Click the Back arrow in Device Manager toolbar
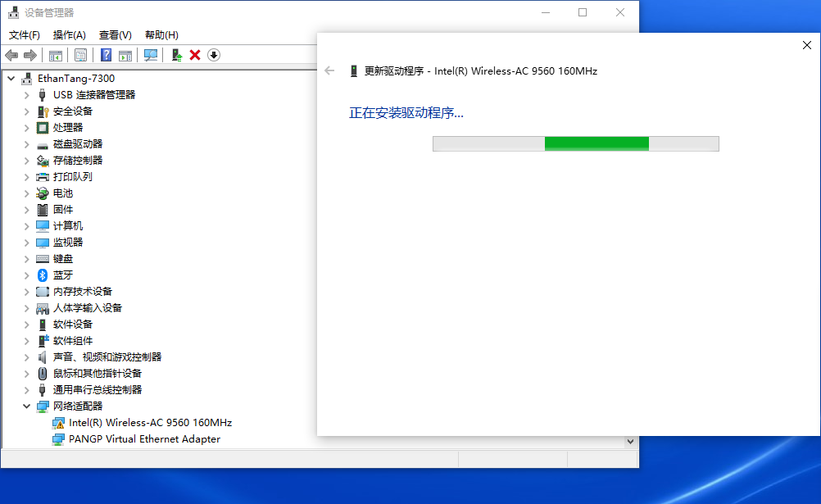This screenshot has width=821, height=504. (x=11, y=55)
